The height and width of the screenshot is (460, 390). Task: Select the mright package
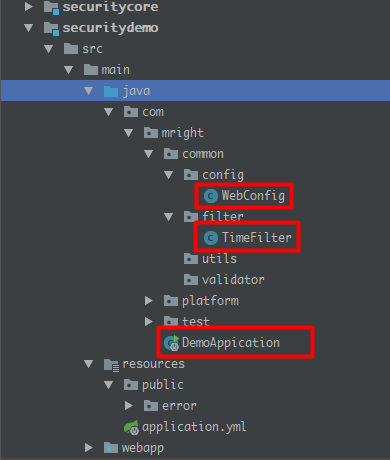coord(174,133)
